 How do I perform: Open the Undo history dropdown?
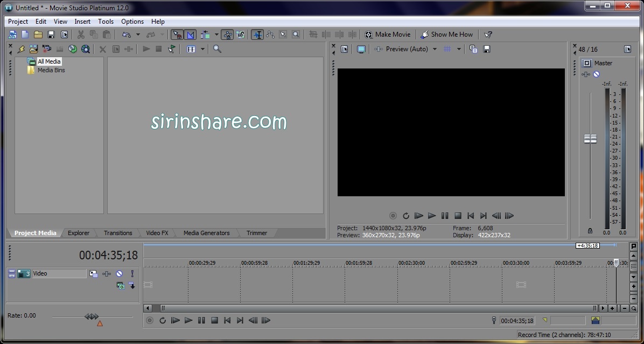138,35
